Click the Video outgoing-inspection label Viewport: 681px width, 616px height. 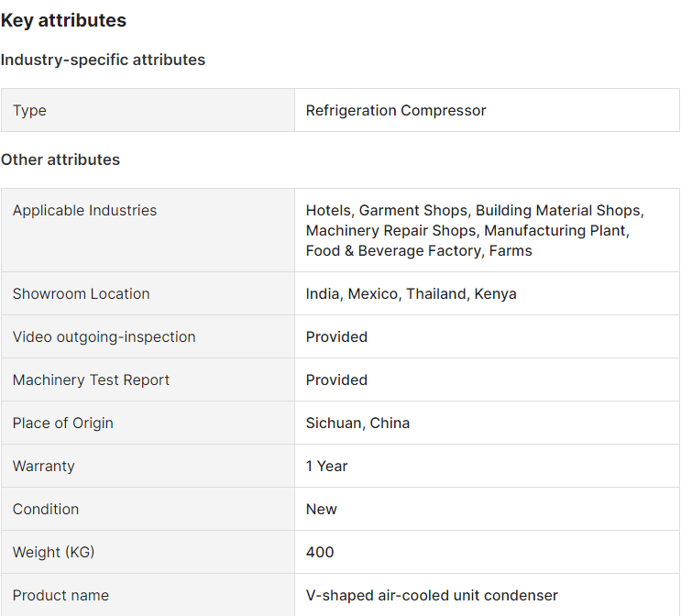pyautogui.click(x=104, y=336)
